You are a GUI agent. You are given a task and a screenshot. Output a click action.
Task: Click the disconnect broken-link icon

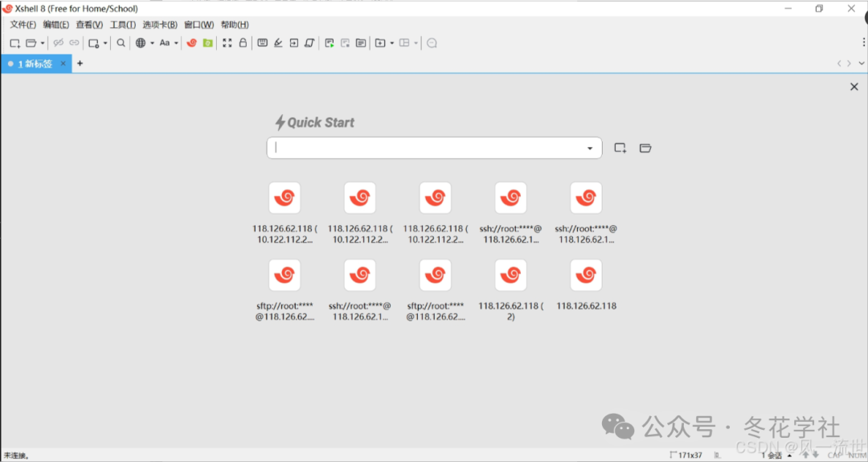58,43
